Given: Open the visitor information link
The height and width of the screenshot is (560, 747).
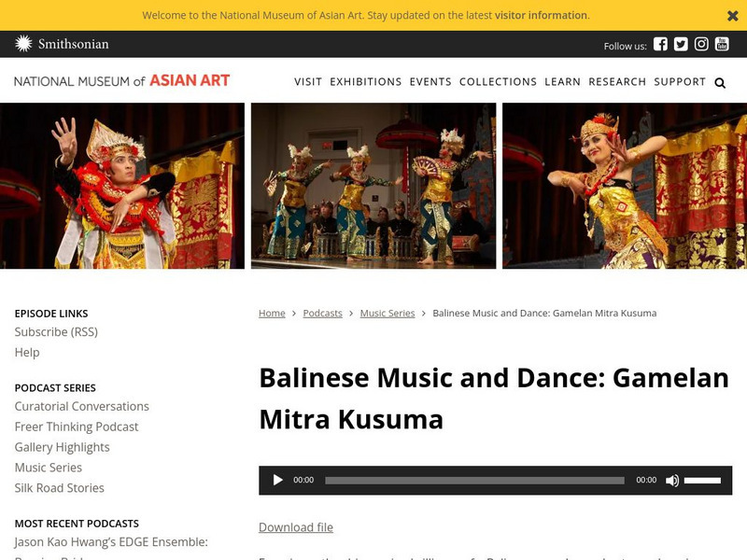Looking at the screenshot, I should (542, 15).
